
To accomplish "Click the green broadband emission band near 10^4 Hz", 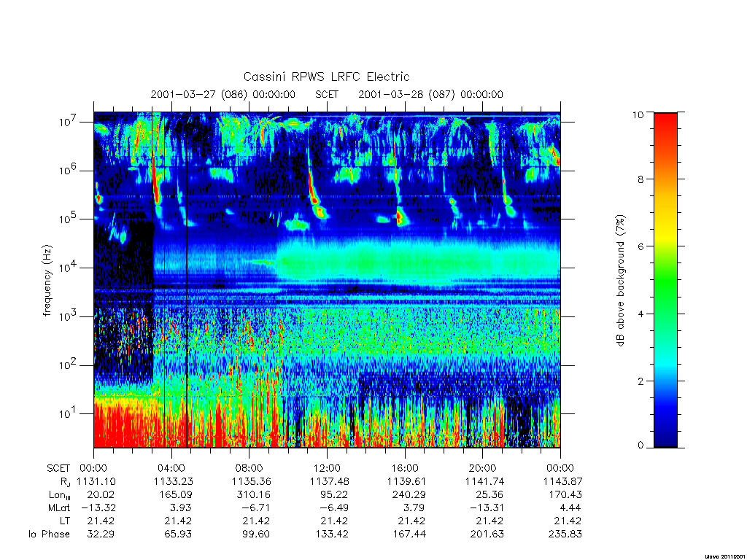I will [418, 261].
